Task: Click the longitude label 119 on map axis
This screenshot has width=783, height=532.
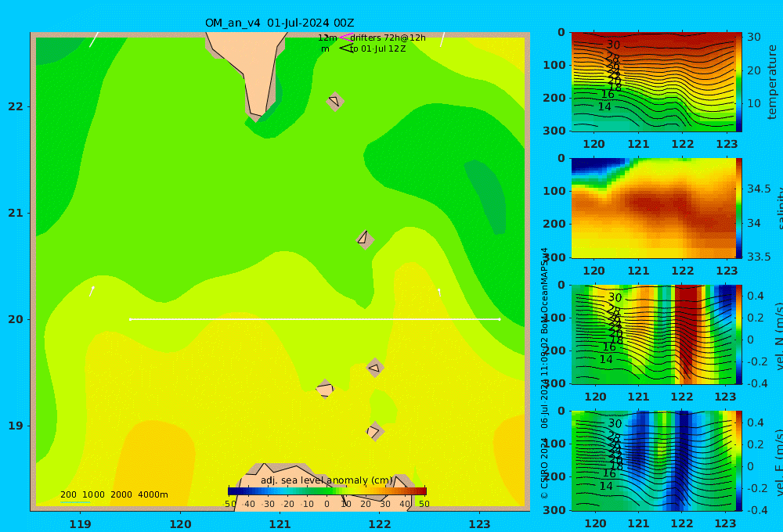Action: point(81,524)
